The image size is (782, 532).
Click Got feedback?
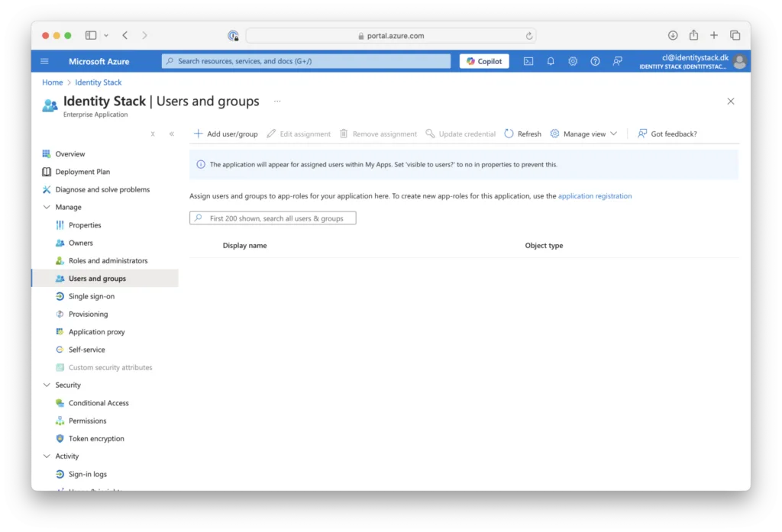667,134
